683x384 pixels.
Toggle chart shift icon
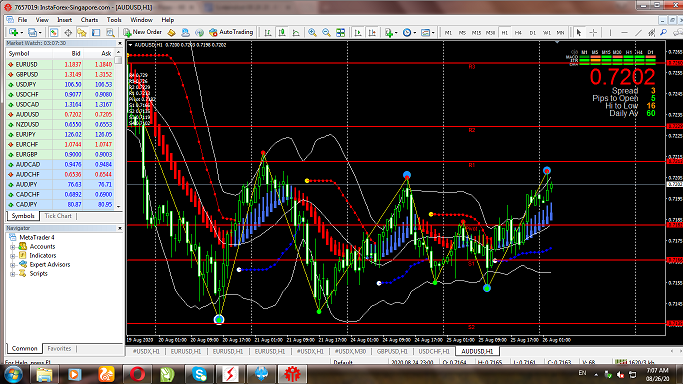[x=372, y=33]
